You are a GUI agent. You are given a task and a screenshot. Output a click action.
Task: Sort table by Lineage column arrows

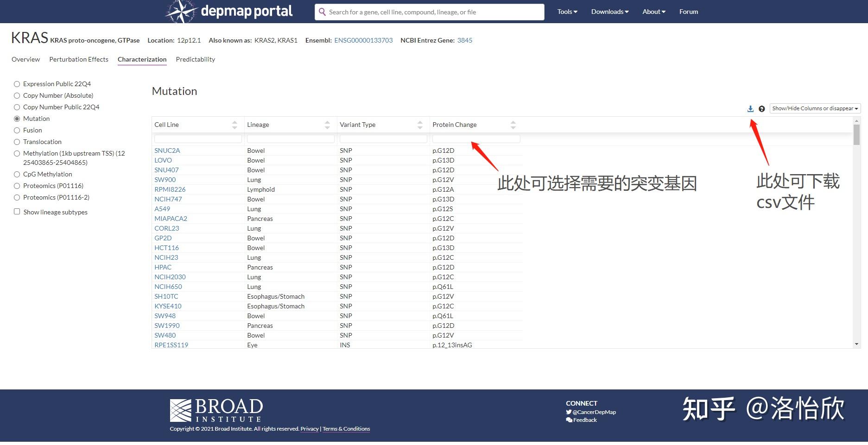(327, 125)
